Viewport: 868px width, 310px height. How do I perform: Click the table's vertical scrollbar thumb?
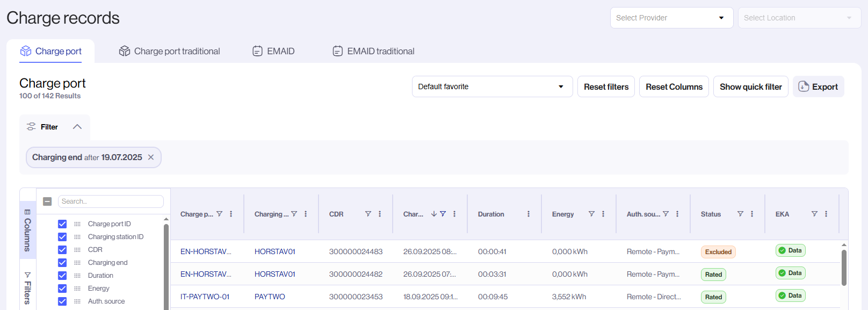(x=844, y=268)
